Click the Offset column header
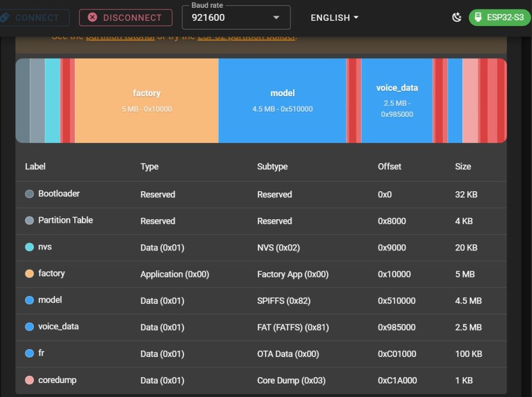Viewport: 532px width, 397px height. (389, 167)
